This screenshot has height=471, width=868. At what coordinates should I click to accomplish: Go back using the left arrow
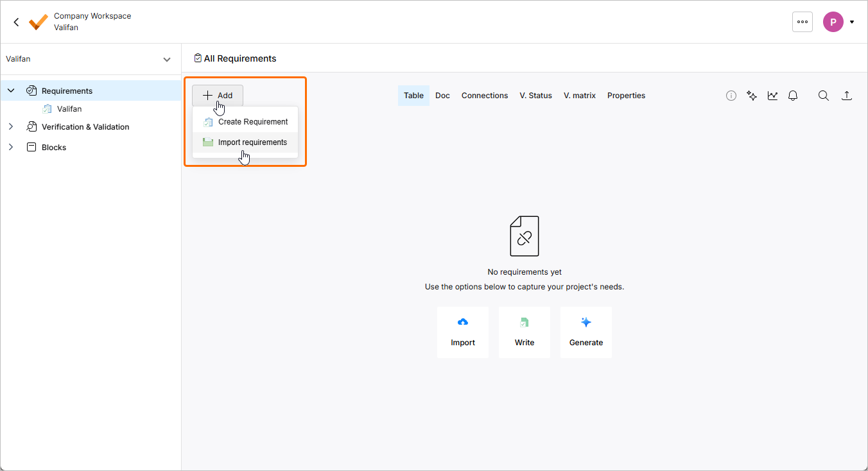(16, 22)
